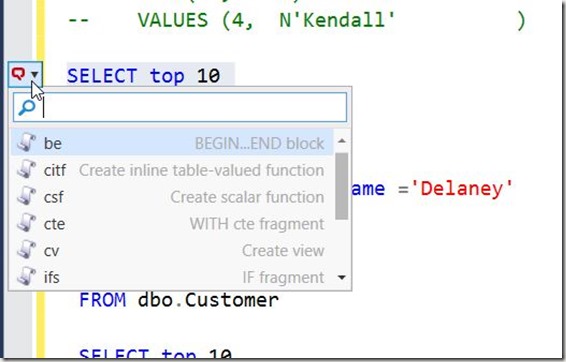The height and width of the screenshot is (362, 566).
Task: Click the 'Create scalar function' description text
Action: pos(247,197)
